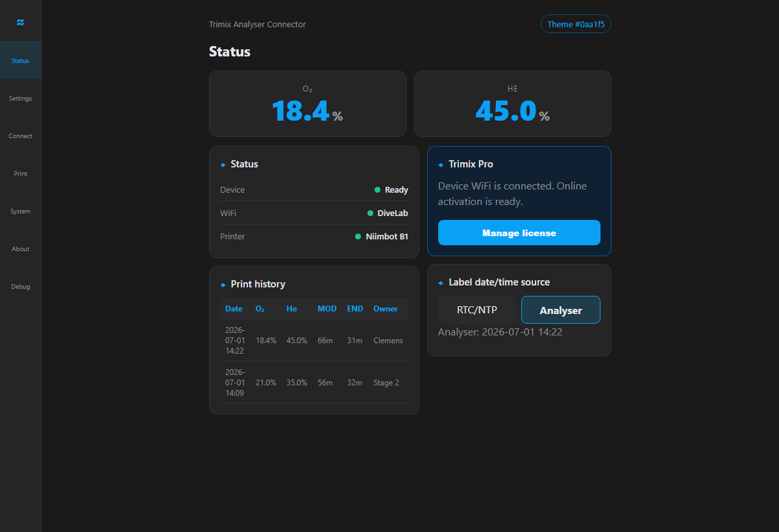Screen dimensions: 779x532
Task: Click the Theme #0aa1f5 pill button
Action: (576, 24)
